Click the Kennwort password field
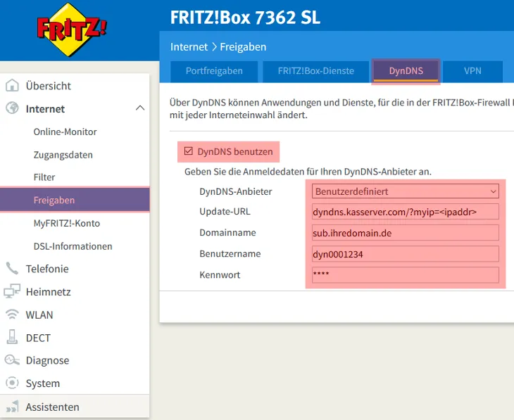 click(x=405, y=275)
